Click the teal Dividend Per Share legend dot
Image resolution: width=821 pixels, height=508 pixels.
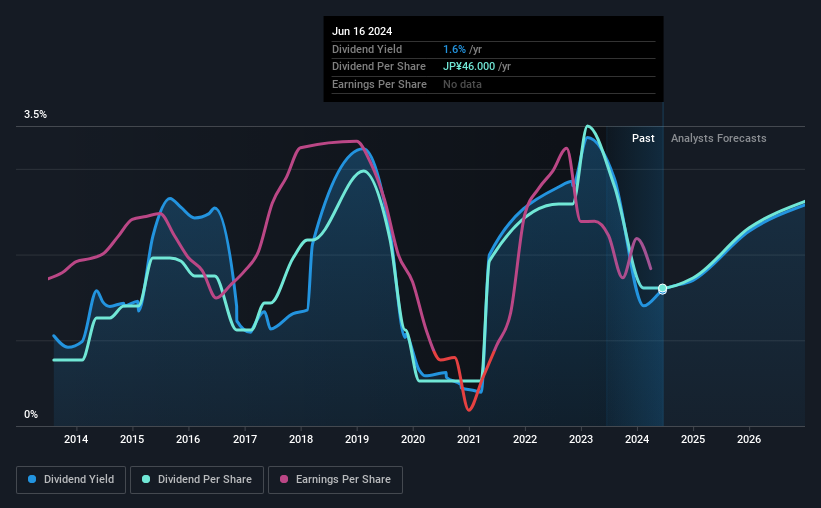click(x=146, y=479)
